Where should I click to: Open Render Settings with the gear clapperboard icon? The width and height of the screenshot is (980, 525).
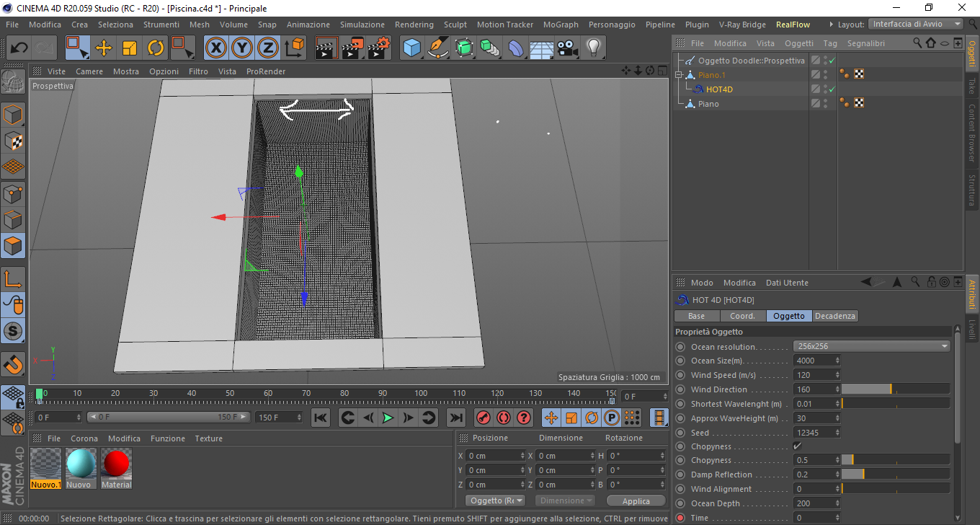(379, 48)
